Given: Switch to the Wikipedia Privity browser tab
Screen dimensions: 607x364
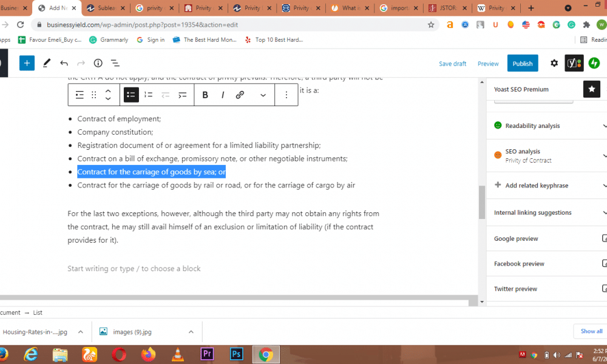Looking at the screenshot, I should 496,8.
